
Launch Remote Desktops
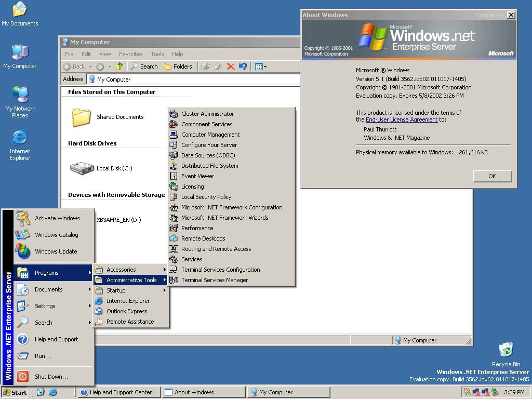[x=231, y=238]
